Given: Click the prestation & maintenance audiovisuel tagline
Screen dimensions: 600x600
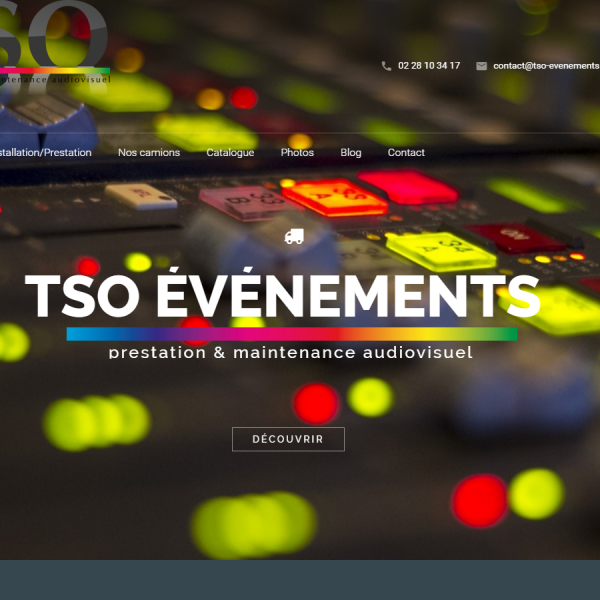Looking at the screenshot, I should (x=290, y=352).
